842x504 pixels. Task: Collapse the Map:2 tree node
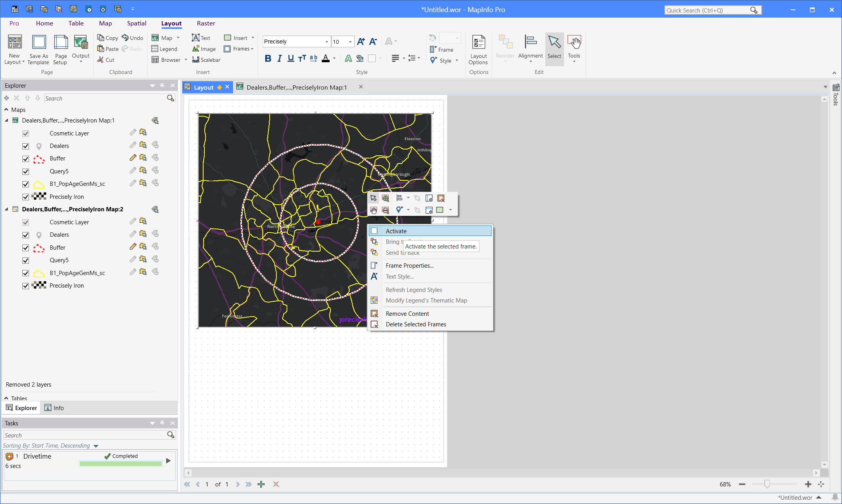click(6, 209)
